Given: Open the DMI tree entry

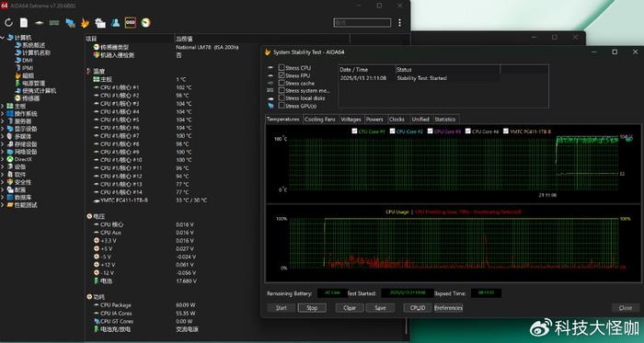Looking at the screenshot, I should point(28,61).
